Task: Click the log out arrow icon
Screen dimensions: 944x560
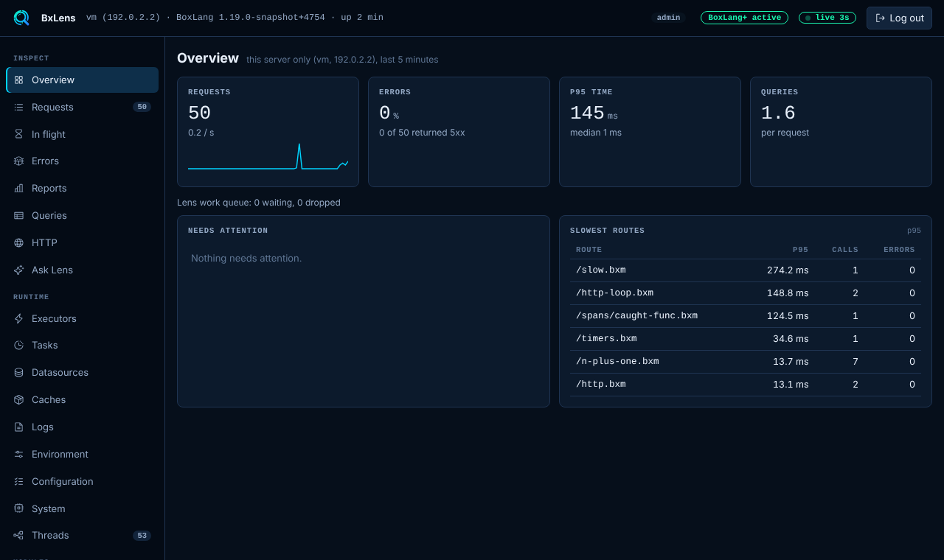Action: [880, 18]
